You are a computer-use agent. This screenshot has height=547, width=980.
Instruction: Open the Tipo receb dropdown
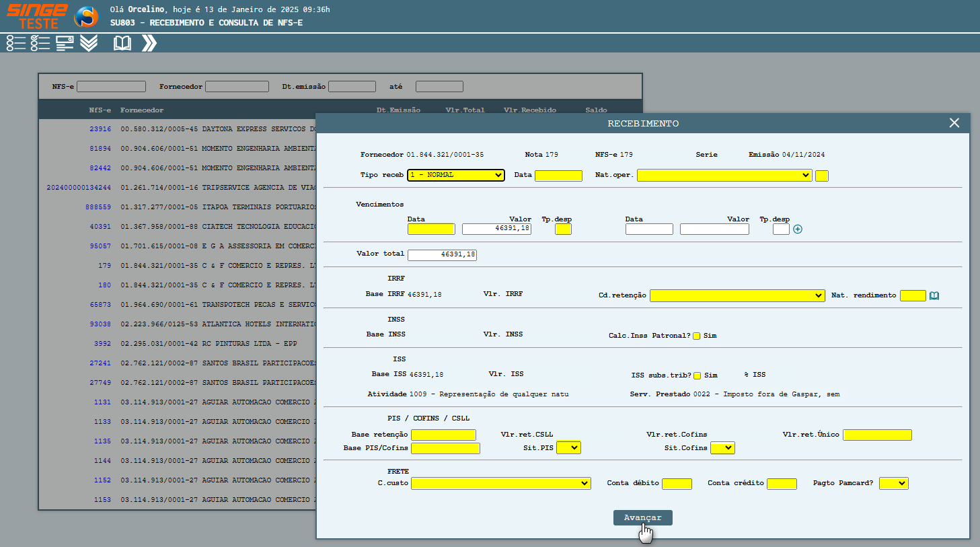(456, 175)
